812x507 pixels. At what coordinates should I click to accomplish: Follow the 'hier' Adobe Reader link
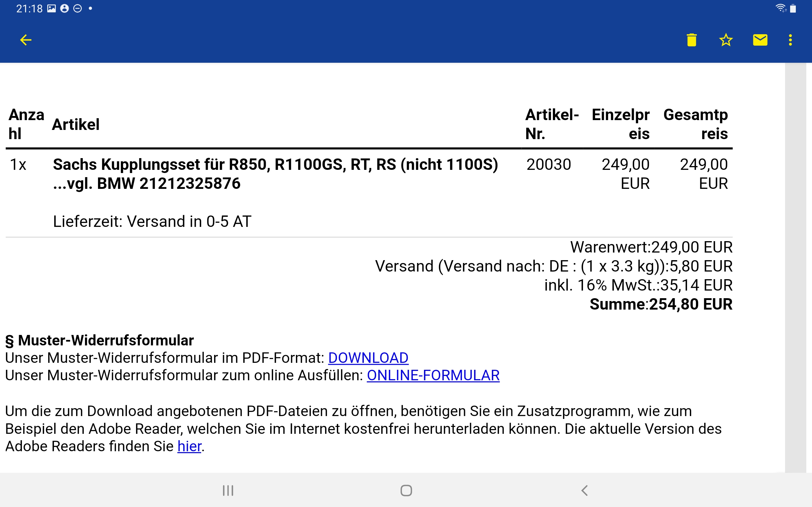coord(189,446)
